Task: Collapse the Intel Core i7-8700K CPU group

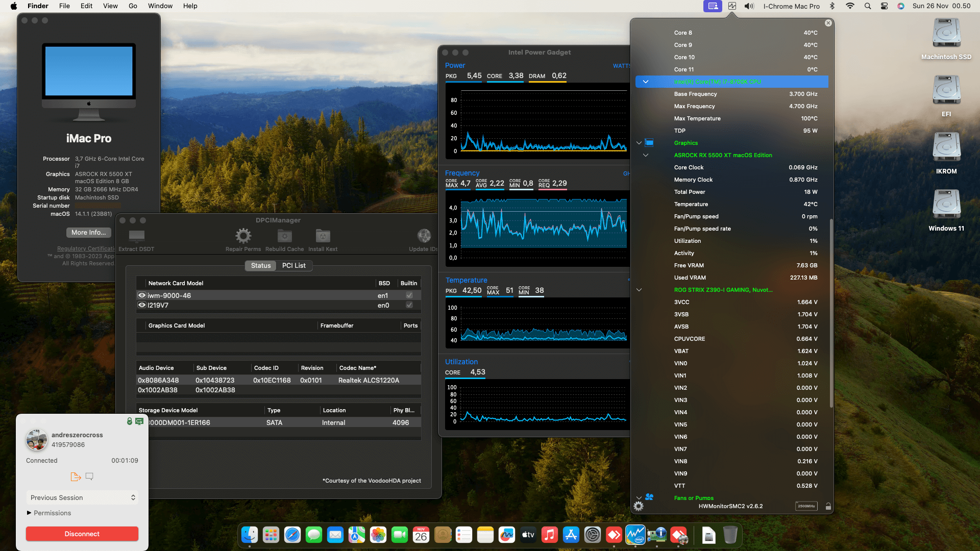Action: pyautogui.click(x=646, y=82)
